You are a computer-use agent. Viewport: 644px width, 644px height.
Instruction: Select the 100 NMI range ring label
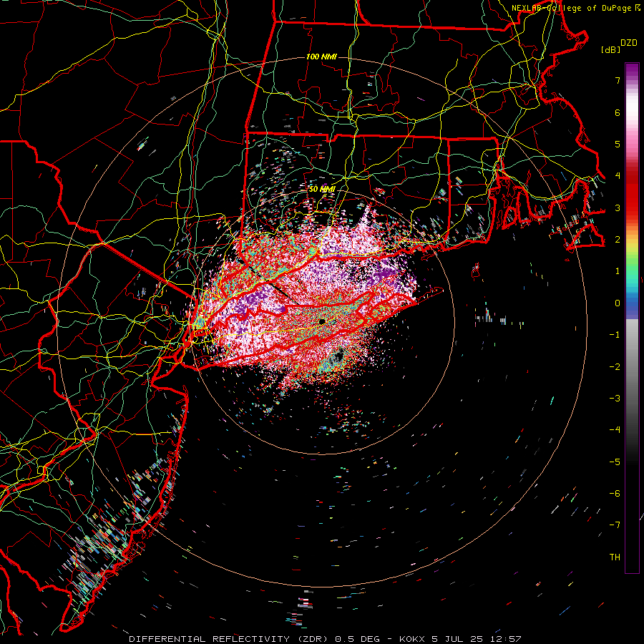point(321,57)
